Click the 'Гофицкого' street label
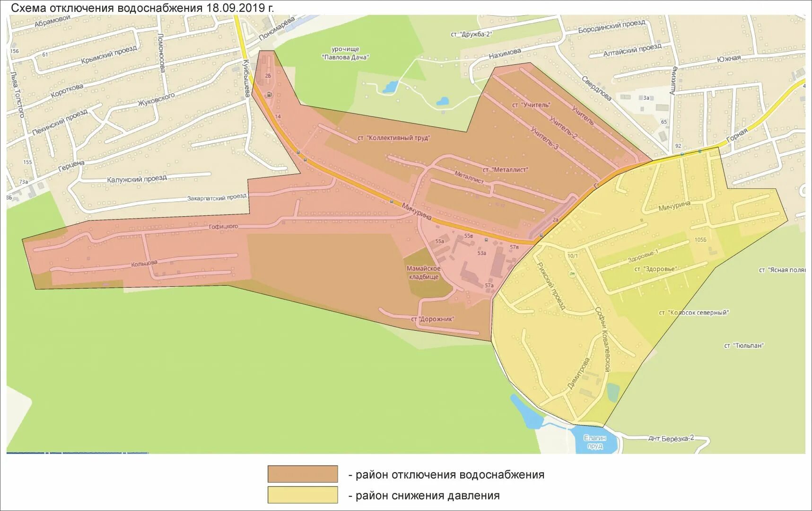The width and height of the screenshot is (812, 511). [x=224, y=227]
